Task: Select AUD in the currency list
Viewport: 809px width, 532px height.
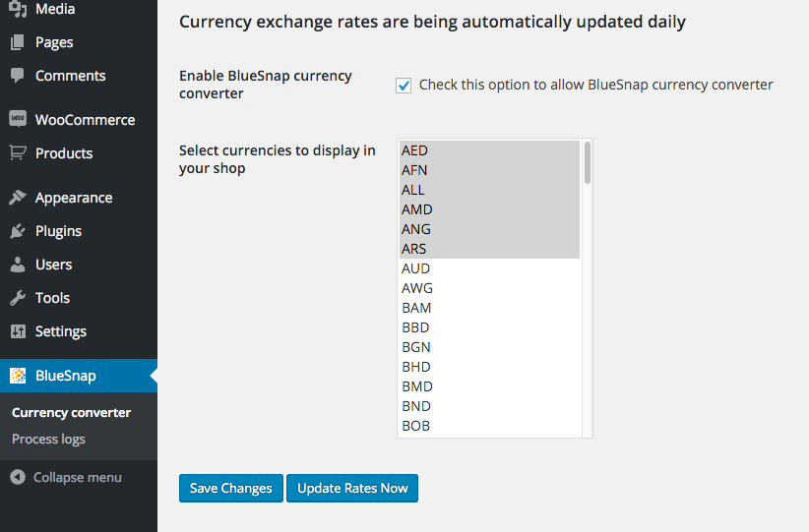Action: pyautogui.click(x=489, y=268)
